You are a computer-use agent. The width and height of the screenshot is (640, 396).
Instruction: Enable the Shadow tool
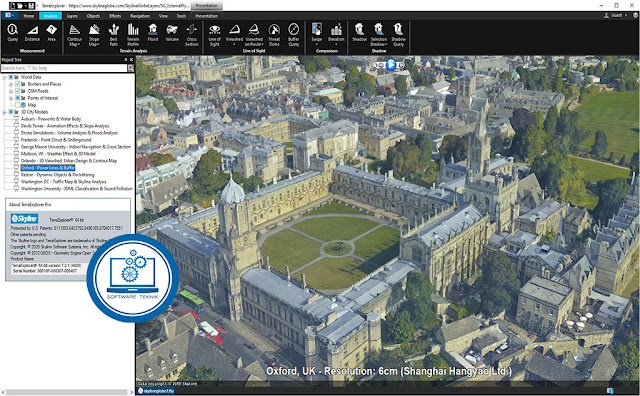(360, 33)
